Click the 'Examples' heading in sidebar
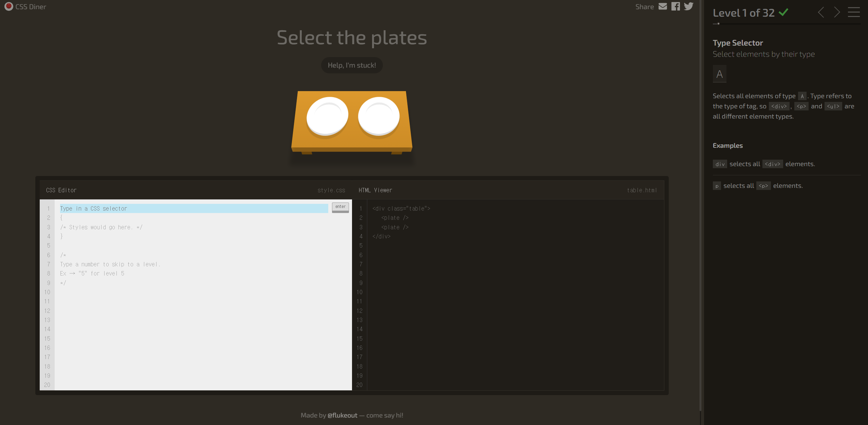The image size is (868, 425). pyautogui.click(x=728, y=145)
